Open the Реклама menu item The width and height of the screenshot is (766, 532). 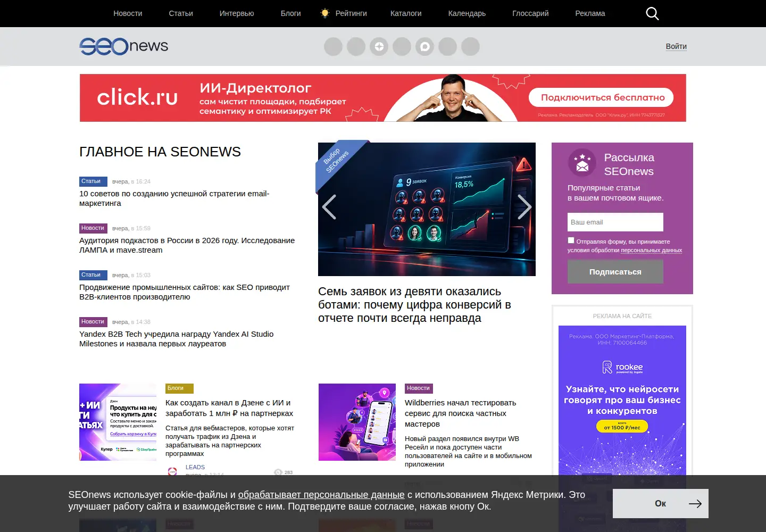pos(590,13)
